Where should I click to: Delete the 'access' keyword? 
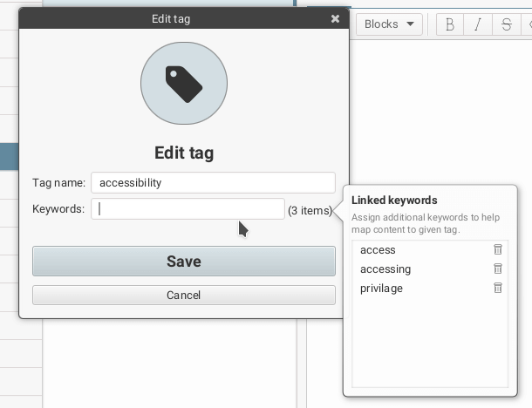(x=498, y=250)
